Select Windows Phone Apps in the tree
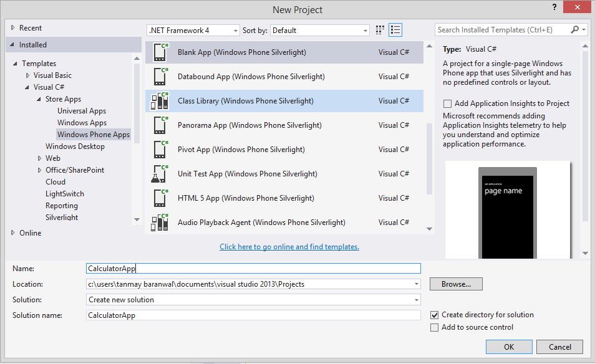Screen dimensions: 595x364 pyautogui.click(x=94, y=134)
